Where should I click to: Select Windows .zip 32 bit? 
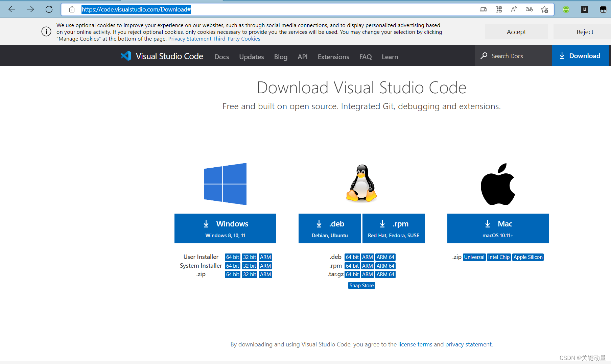pyautogui.click(x=250, y=274)
